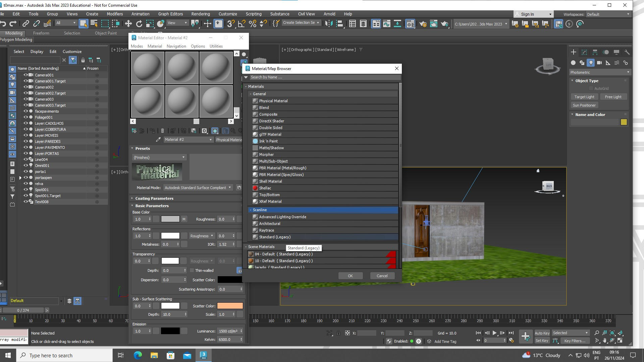
Task: Open the Material Mode dropdown
Action: tap(198, 188)
